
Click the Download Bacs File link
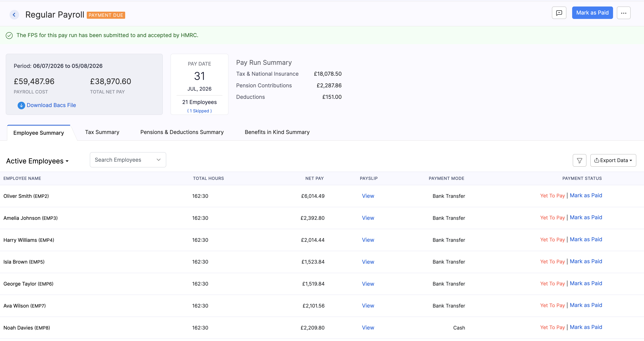51,105
